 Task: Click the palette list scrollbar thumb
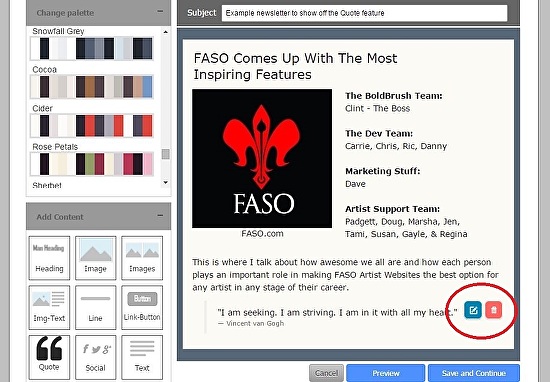pos(166,154)
